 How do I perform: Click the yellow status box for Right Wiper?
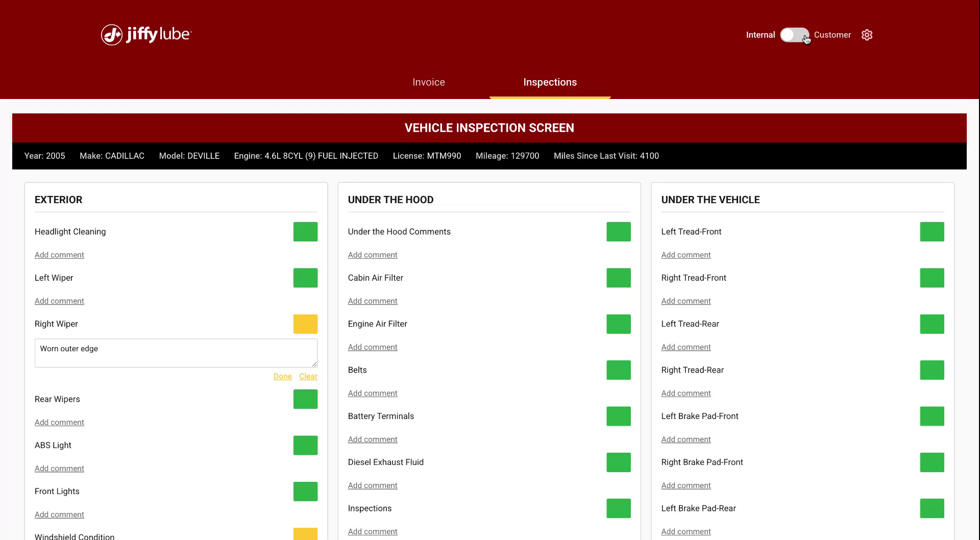click(x=305, y=324)
